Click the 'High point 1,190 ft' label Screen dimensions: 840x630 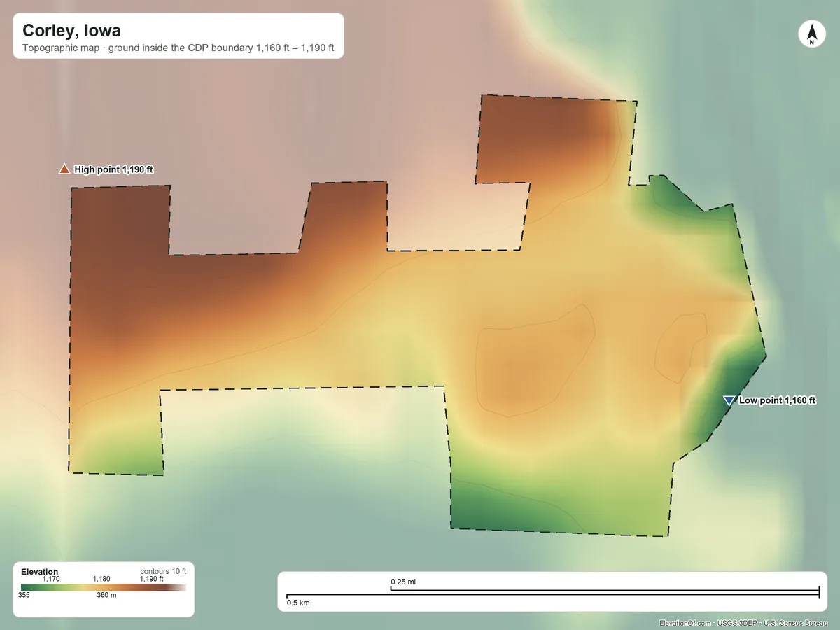click(113, 169)
